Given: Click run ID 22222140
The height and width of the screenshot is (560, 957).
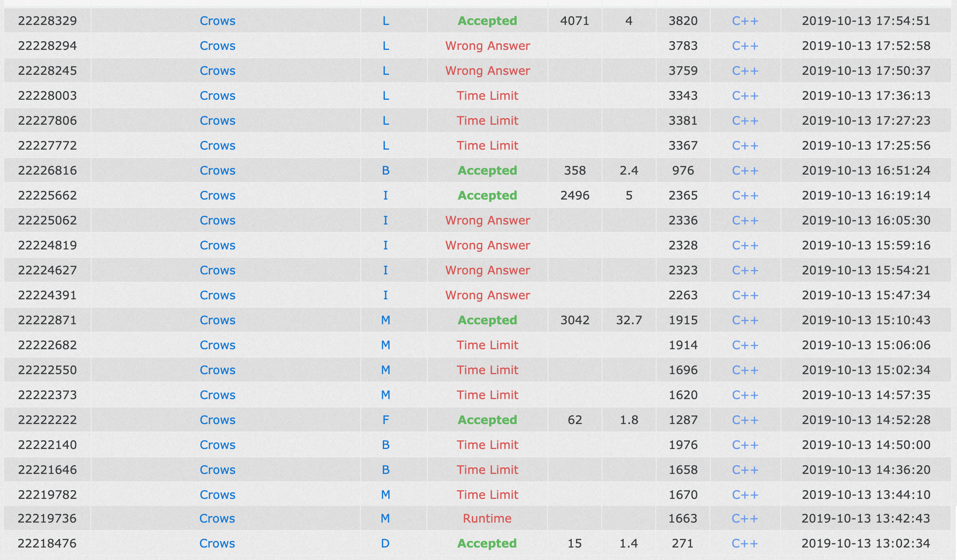Looking at the screenshot, I should (47, 445).
